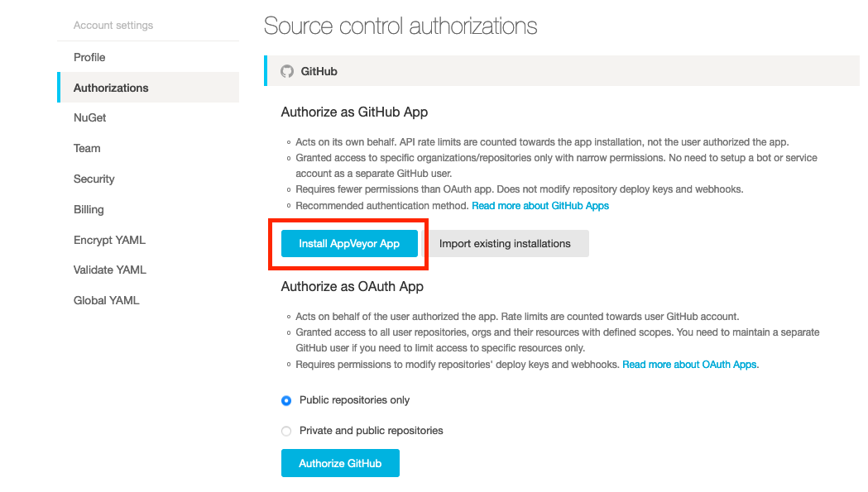Click the GitHub octocat logo icon

287,71
